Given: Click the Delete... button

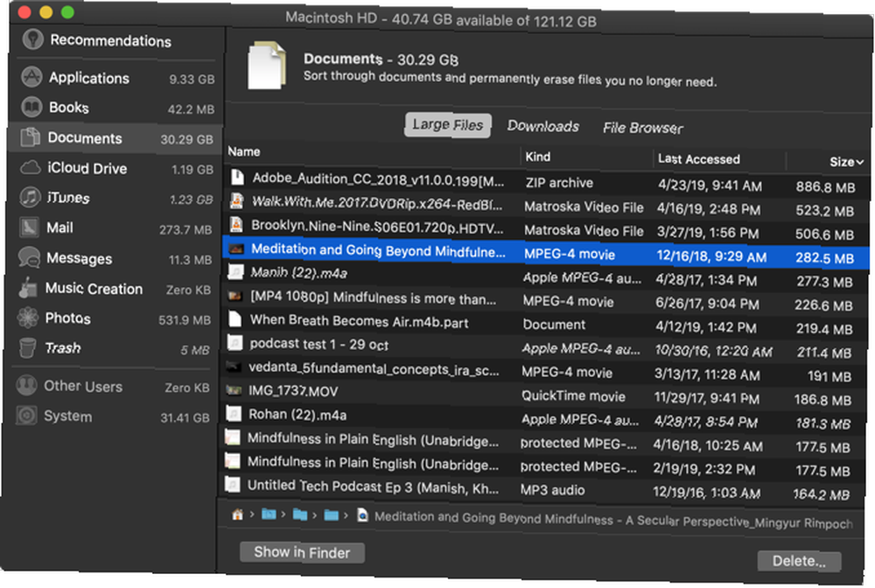Looking at the screenshot, I should click(799, 561).
